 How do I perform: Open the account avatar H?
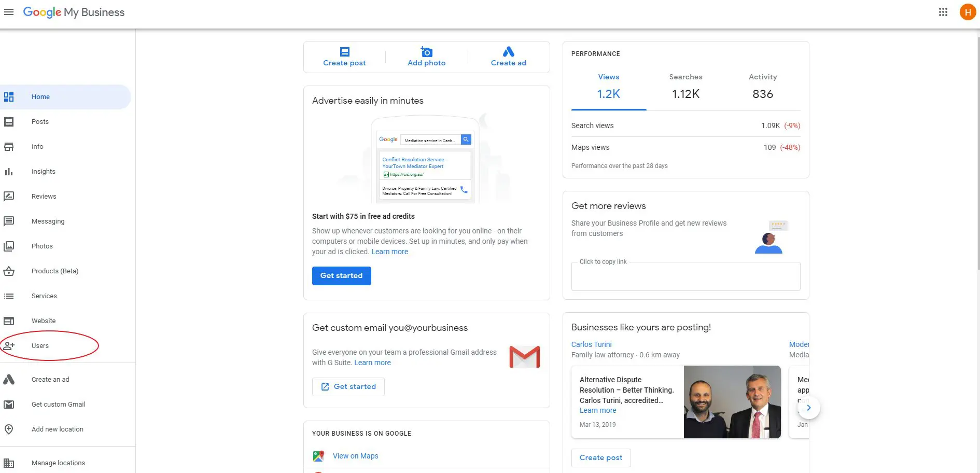click(x=968, y=12)
